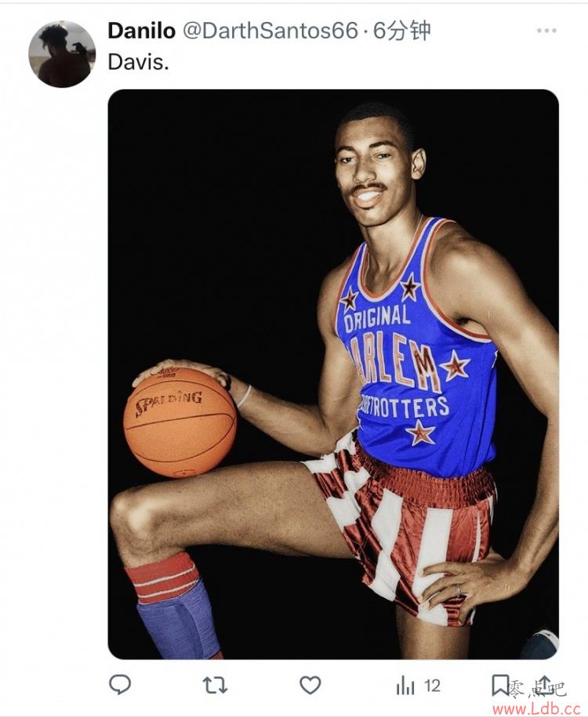The image size is (588, 717).
Task: Click the Spalding basketball in the photo
Action: pos(180,422)
